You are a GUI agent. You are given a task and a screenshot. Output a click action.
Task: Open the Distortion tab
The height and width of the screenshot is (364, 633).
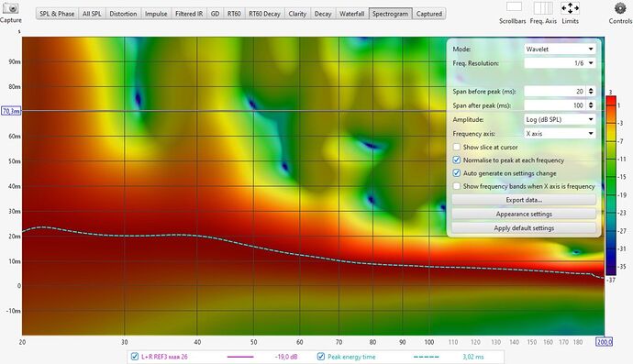tap(123, 14)
